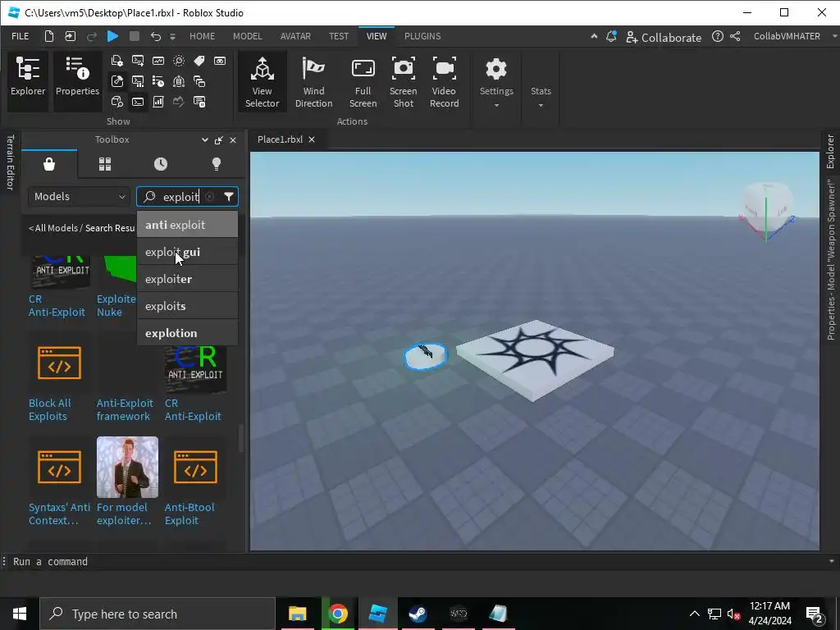Take a Screen Shot
Viewport: 840px width, 630px height.
(x=404, y=81)
